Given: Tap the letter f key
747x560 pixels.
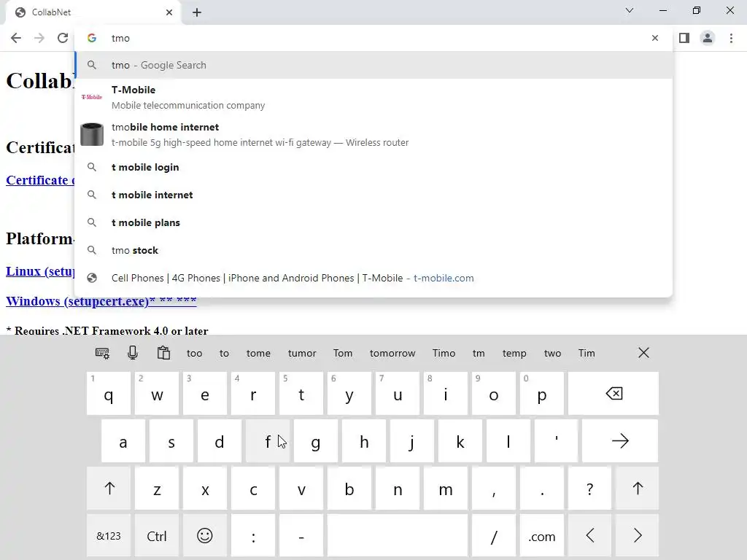Looking at the screenshot, I should click(x=268, y=441).
